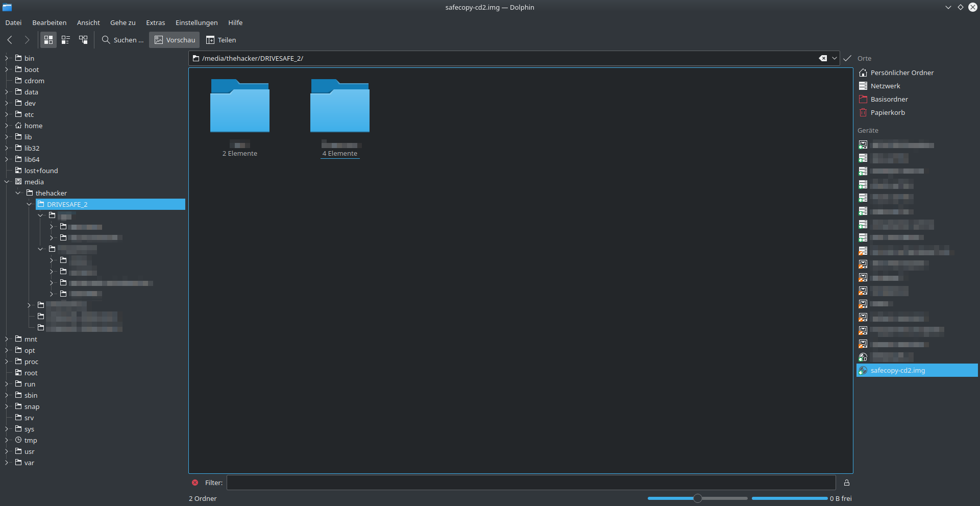
Task: Switch to Icons view mode
Action: point(48,40)
